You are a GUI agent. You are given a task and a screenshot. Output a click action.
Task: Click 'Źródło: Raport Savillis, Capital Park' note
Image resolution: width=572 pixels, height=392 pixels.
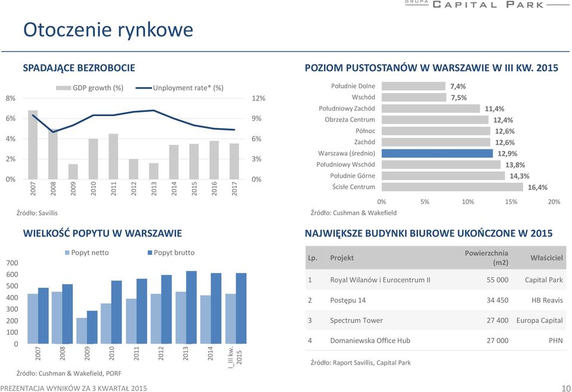[360, 362]
